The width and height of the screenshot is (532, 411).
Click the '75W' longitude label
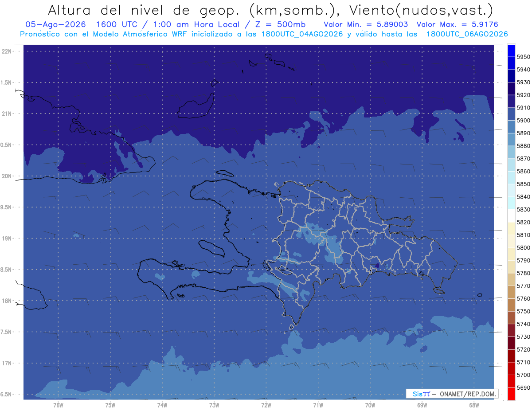[110, 405]
